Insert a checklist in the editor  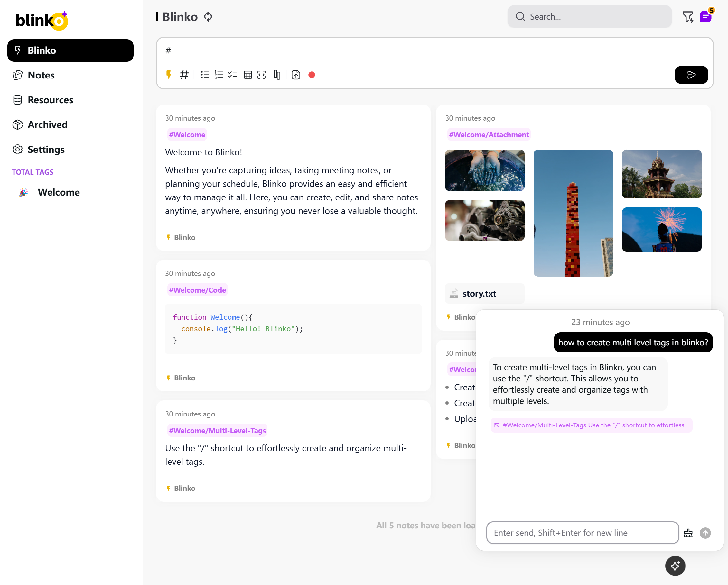point(232,75)
